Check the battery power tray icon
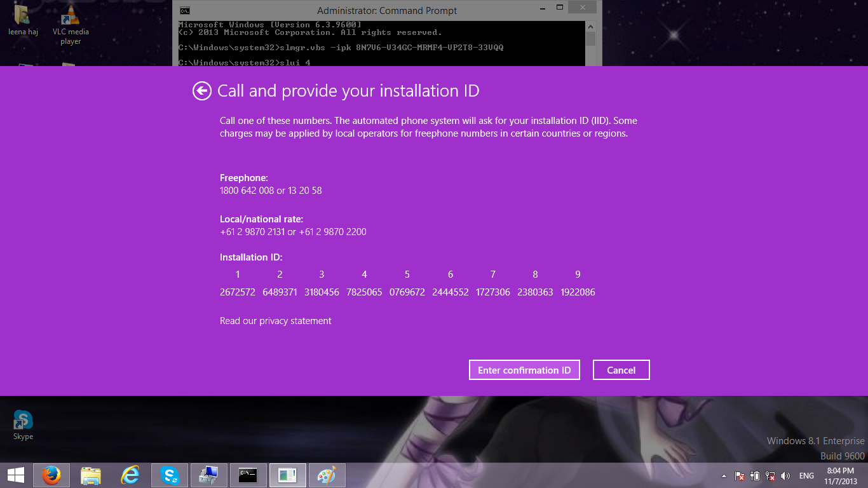 755,476
